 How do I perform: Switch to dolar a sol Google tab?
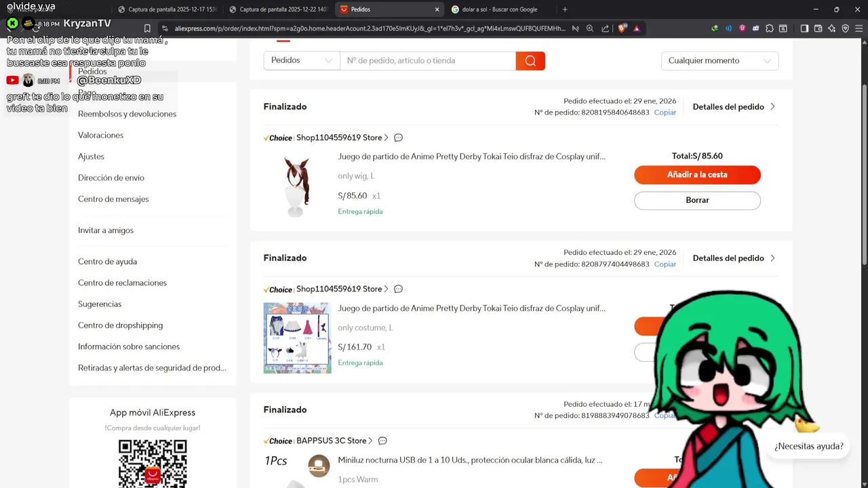point(500,9)
